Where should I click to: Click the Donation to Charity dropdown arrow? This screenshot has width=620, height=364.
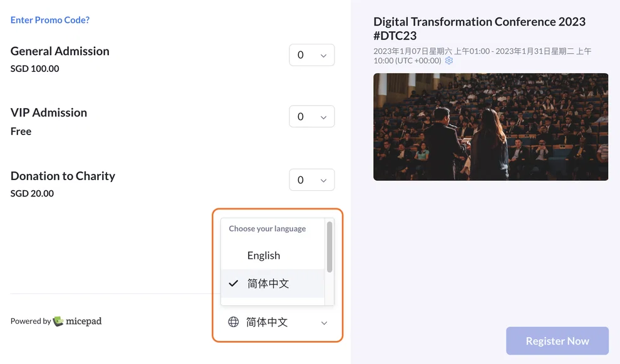(x=323, y=180)
